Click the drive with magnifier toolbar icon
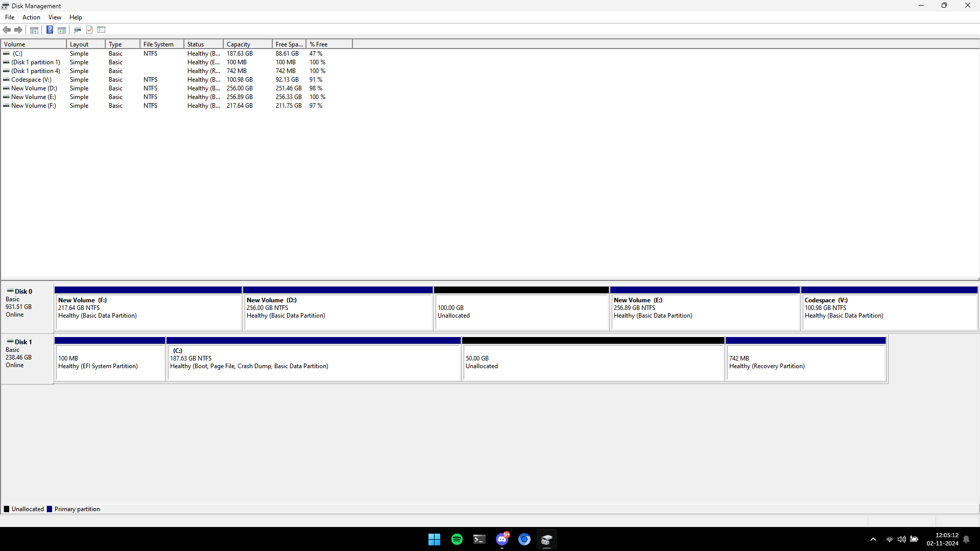The height and width of the screenshot is (551, 980). (78, 30)
